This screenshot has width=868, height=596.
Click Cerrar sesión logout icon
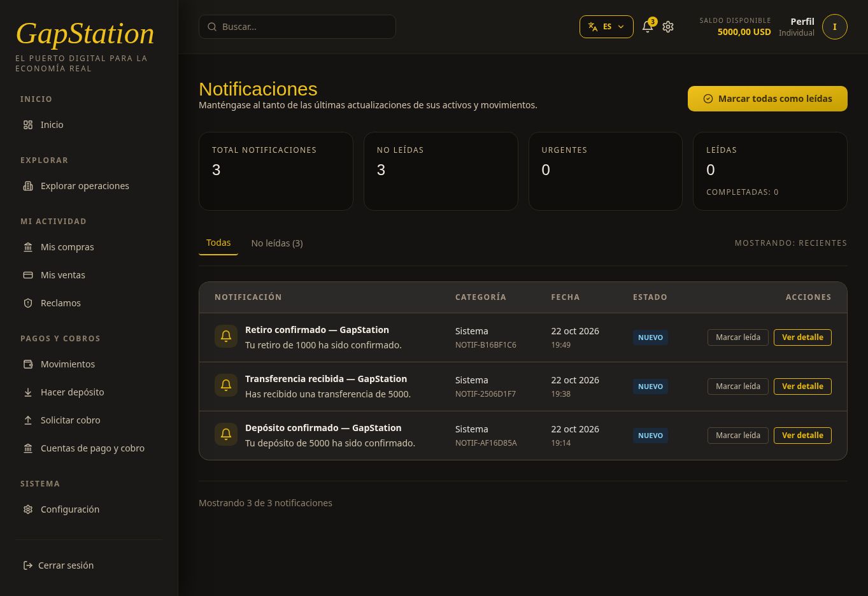[28, 565]
